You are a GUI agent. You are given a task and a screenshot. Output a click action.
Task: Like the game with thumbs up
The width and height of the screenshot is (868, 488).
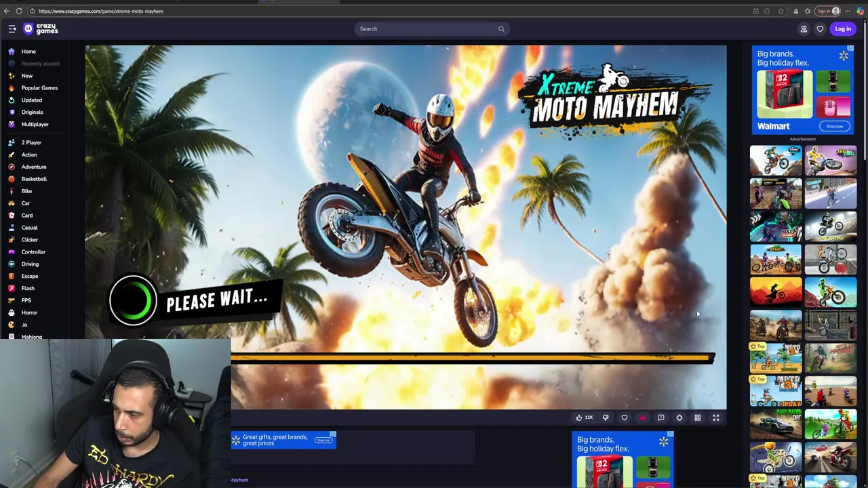[x=583, y=418]
